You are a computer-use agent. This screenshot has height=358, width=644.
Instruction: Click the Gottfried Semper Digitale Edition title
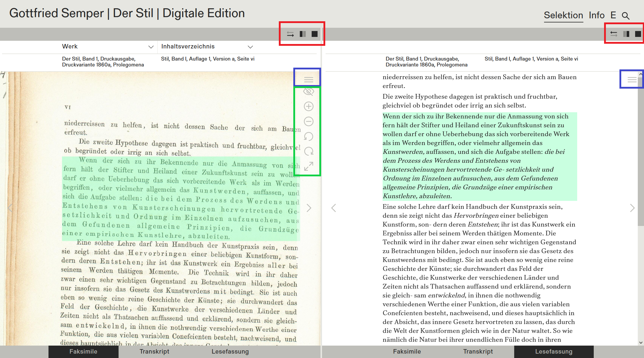pyautogui.click(x=127, y=13)
